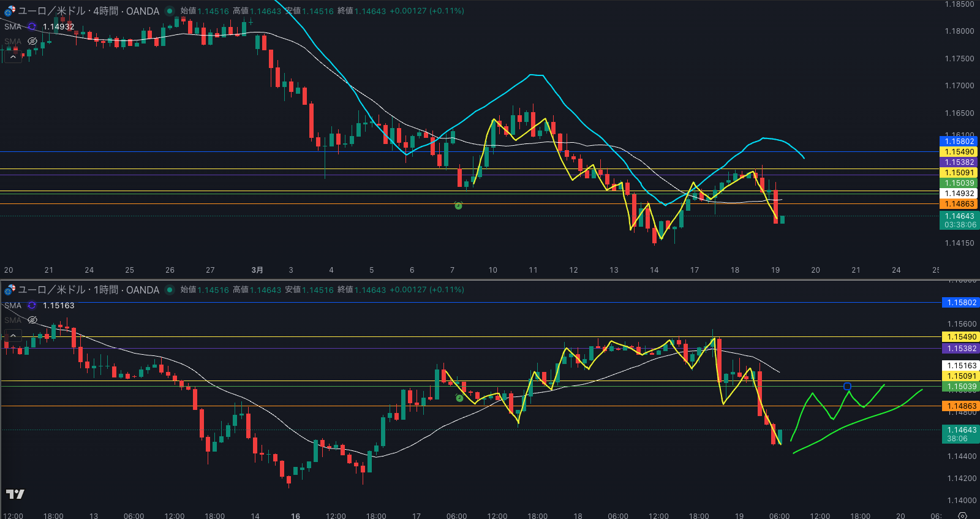980x519 pixels.
Task: Click green event marker on 4-hour chart
Action: coord(458,206)
